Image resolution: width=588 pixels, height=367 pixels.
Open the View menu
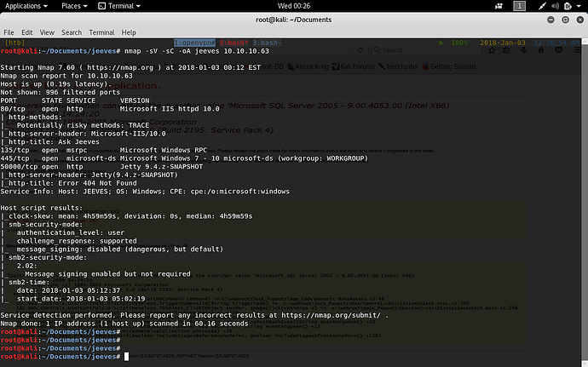tap(47, 32)
